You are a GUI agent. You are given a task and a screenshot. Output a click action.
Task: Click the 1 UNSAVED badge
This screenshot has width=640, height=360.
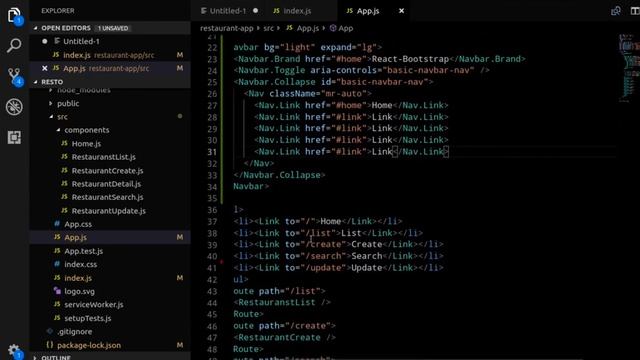coord(113,28)
